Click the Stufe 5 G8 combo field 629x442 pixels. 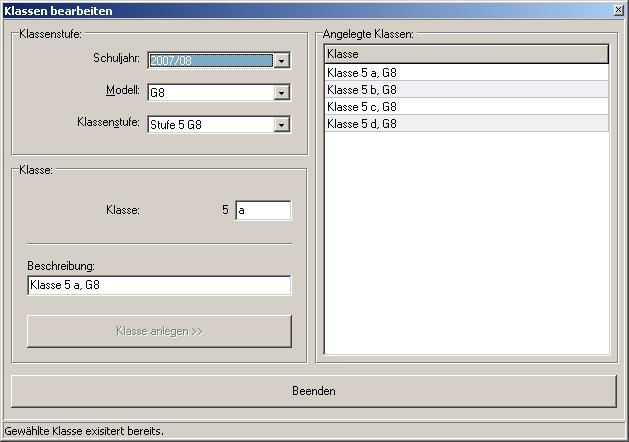click(210, 125)
